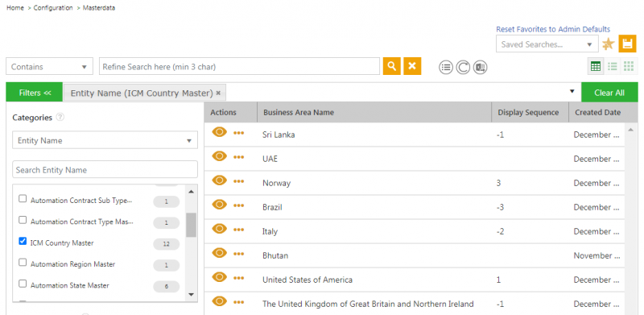
Task: Click the count badge 12 for ICM Country Master
Action: [x=167, y=244]
